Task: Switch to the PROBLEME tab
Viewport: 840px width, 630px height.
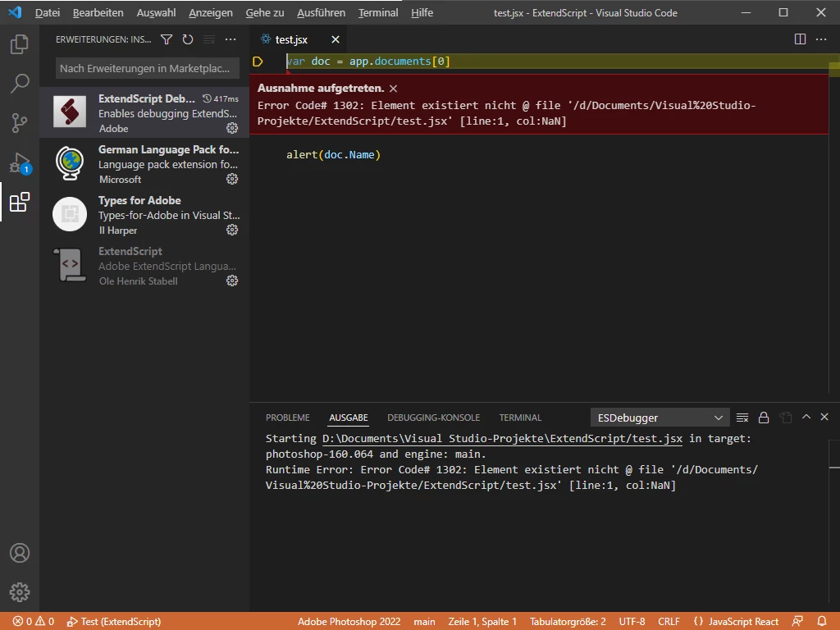Action: pyautogui.click(x=288, y=418)
